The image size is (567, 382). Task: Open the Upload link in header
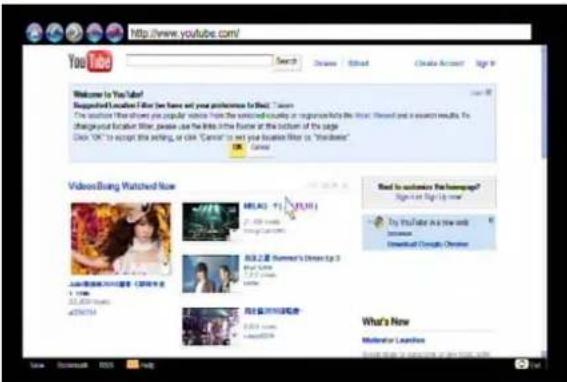tap(358, 64)
